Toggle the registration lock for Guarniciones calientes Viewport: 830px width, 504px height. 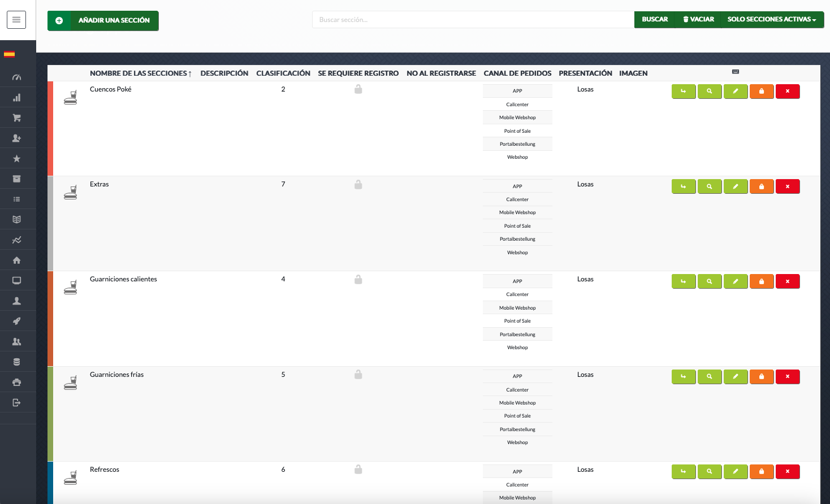point(358,279)
